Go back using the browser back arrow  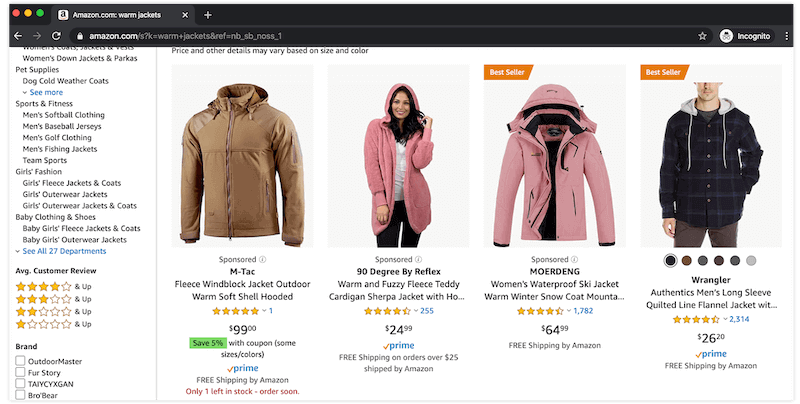coord(18,36)
